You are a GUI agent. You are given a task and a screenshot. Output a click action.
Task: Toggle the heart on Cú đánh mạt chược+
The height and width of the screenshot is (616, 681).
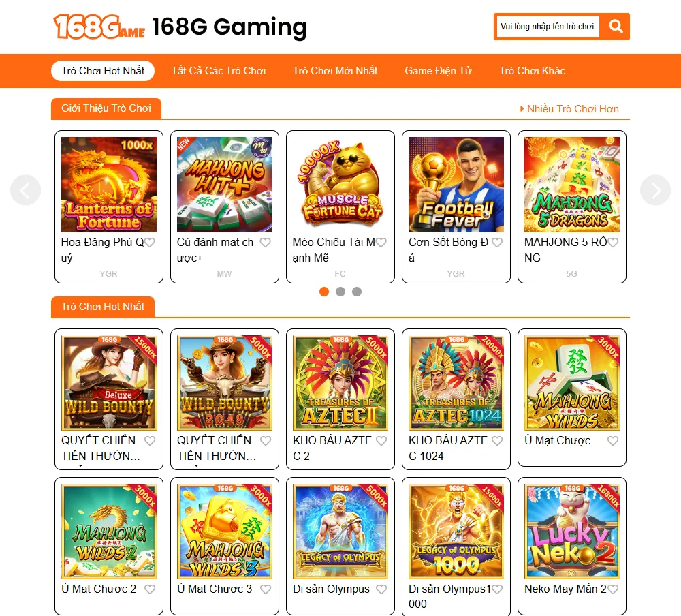point(266,243)
